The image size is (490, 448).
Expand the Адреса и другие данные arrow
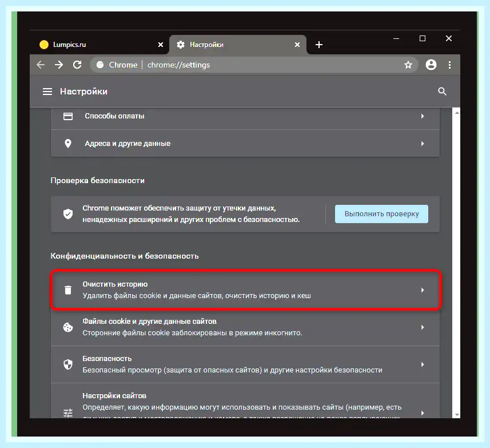click(x=423, y=144)
